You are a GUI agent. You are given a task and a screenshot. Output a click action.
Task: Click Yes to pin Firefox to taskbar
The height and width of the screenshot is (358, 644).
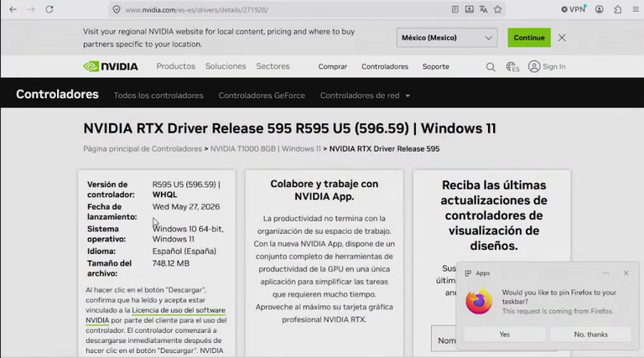505,335
